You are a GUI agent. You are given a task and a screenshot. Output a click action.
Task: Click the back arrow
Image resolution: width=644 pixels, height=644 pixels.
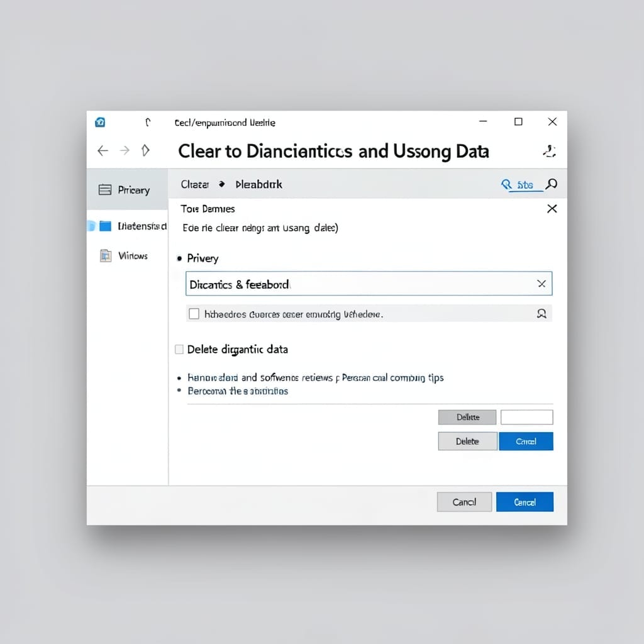[103, 151]
